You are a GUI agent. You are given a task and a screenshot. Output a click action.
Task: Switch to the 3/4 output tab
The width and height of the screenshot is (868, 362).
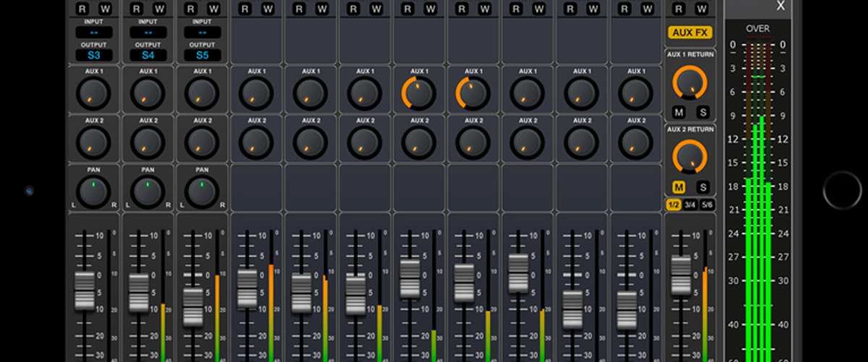point(690,205)
